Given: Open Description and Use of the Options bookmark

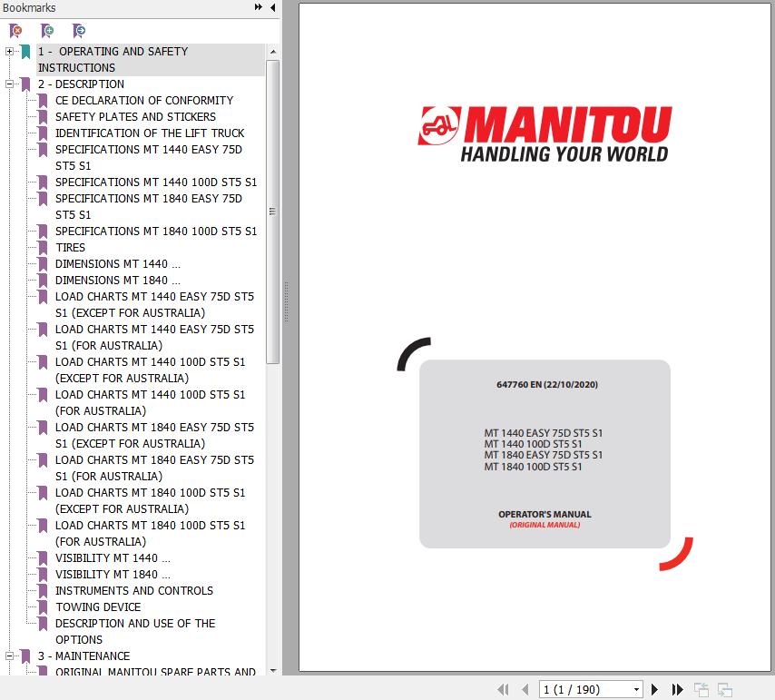Looking at the screenshot, I should (135, 631).
